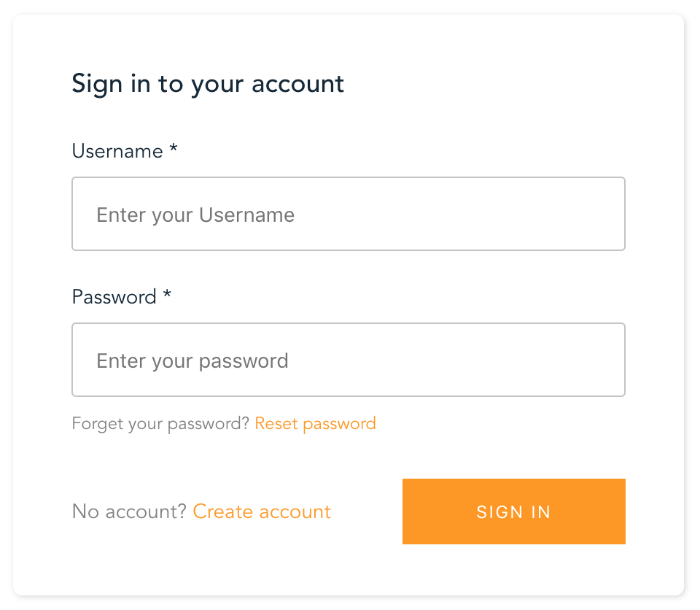Submit the form with SIGN IN
The image size is (700, 610).
click(x=513, y=511)
